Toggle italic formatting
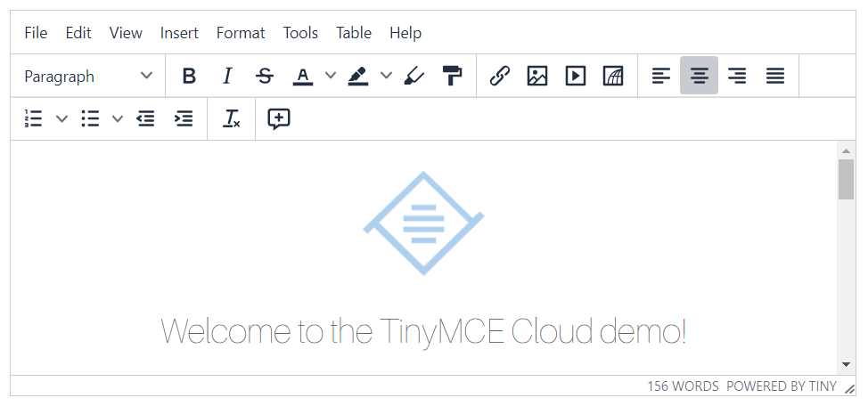Image resolution: width=868 pixels, height=406 pixels. (x=226, y=76)
